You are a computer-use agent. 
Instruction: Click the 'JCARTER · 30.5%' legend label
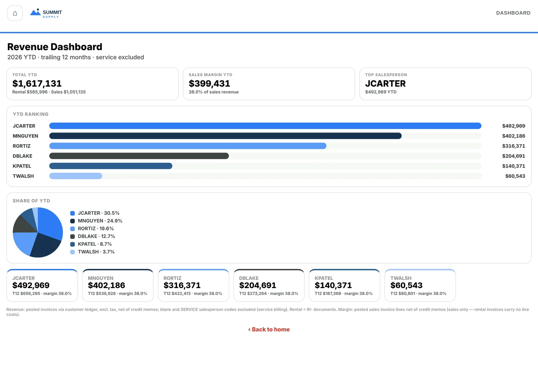tap(99, 213)
